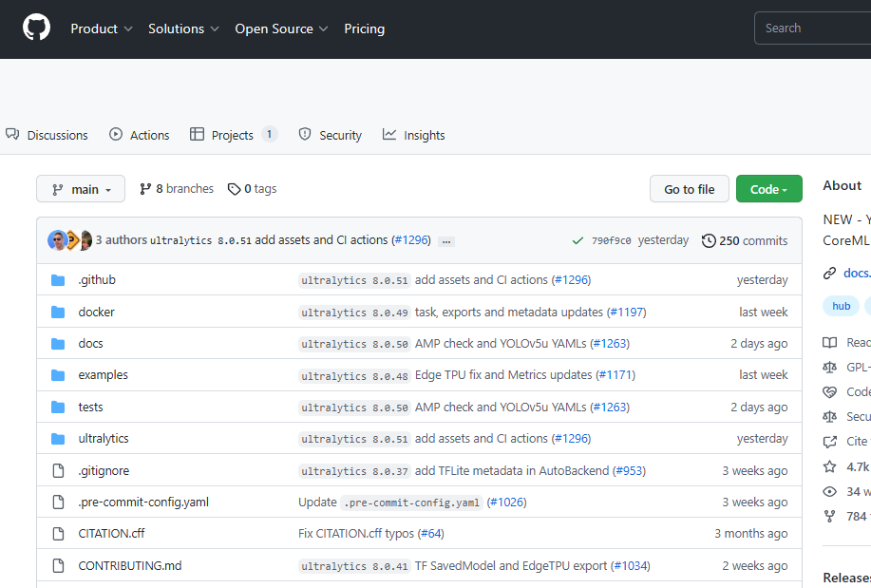Open the 250 commits link
This screenshot has height=588, width=871.
(x=745, y=240)
